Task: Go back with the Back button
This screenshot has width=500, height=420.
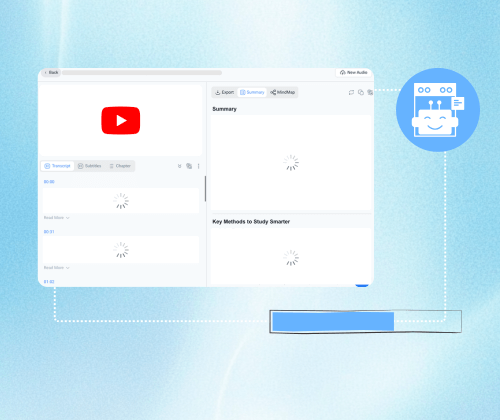Action: 51,72
